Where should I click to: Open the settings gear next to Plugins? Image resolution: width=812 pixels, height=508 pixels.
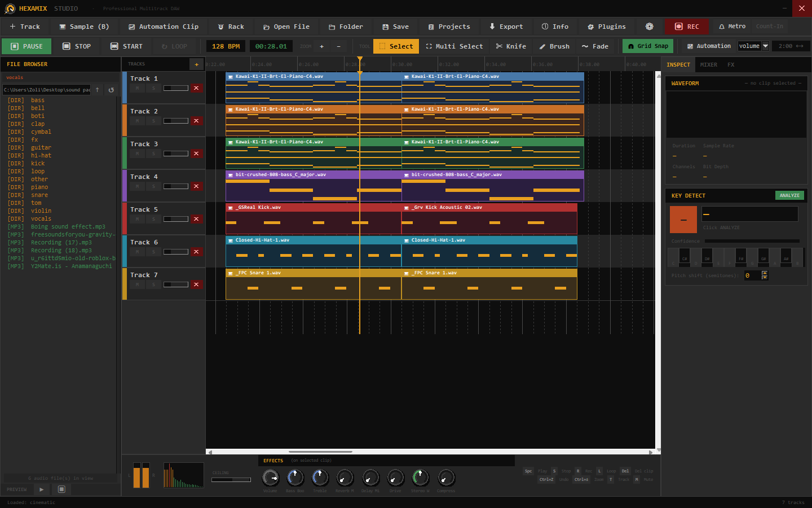(650, 27)
